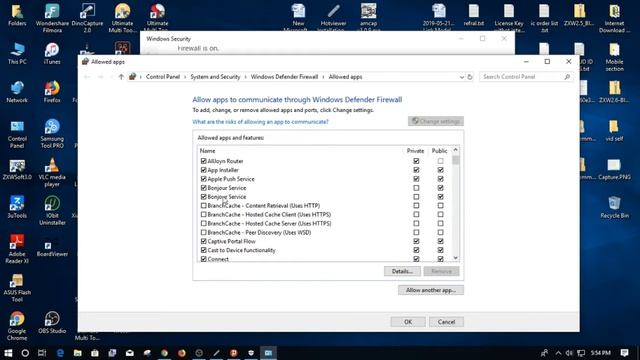This screenshot has width=640, height=360.
Task: Click the Windows Defender Firewall breadcrumb
Action: [x=284, y=77]
